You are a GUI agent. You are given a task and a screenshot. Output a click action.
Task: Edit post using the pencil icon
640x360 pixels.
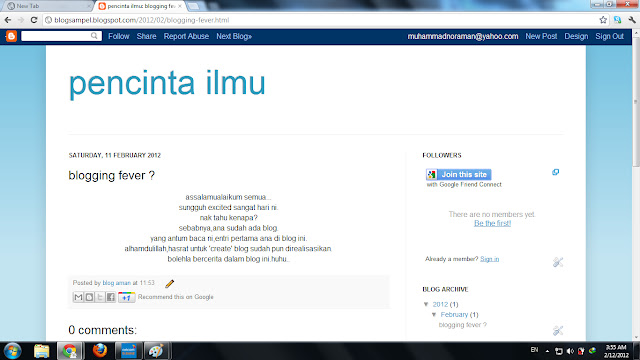[x=170, y=283]
